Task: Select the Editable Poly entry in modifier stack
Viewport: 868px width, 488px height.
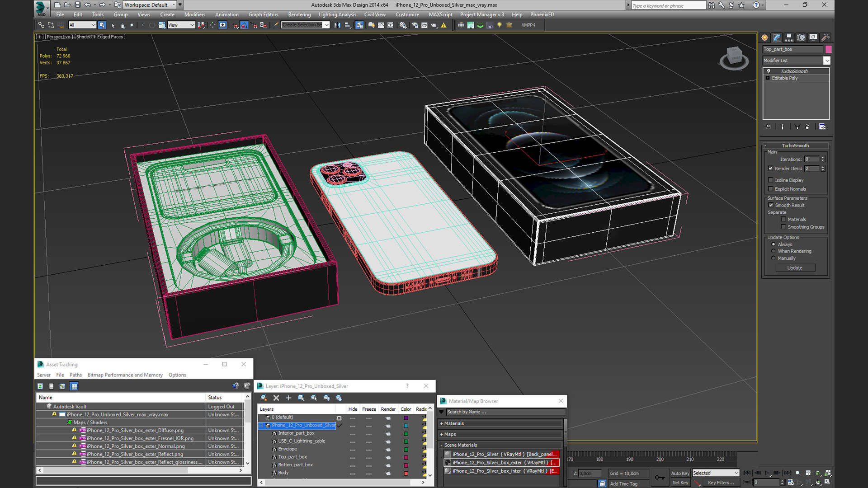Action: [x=784, y=78]
